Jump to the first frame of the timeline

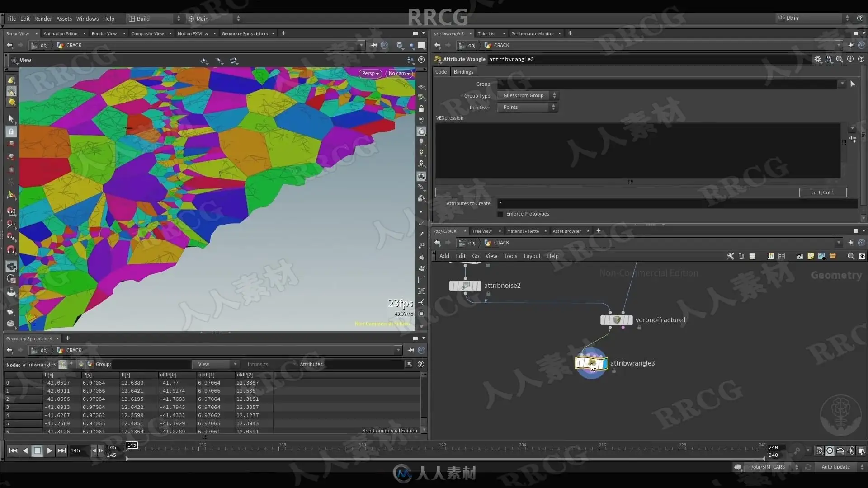point(13,450)
